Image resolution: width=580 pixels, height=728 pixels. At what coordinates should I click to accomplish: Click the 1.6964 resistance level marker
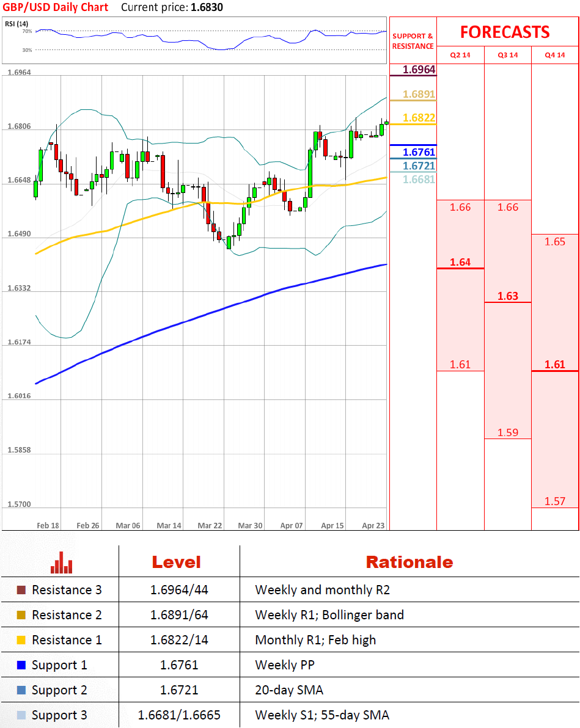click(419, 70)
